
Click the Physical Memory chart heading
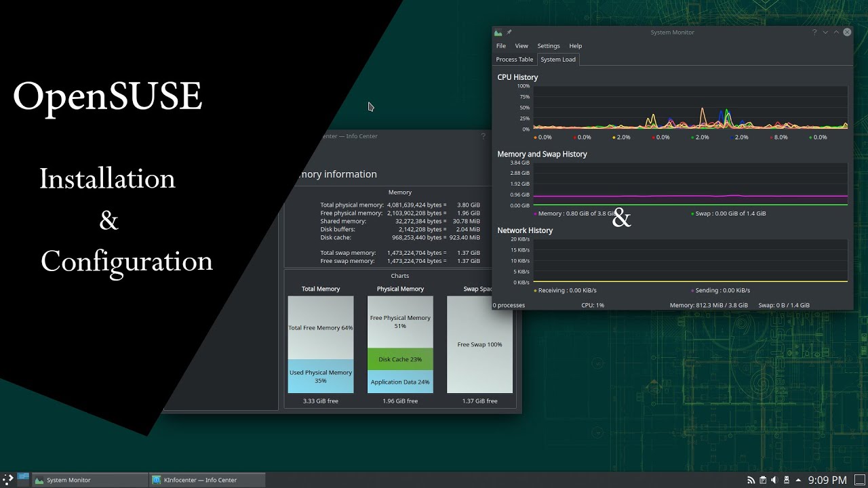point(400,289)
